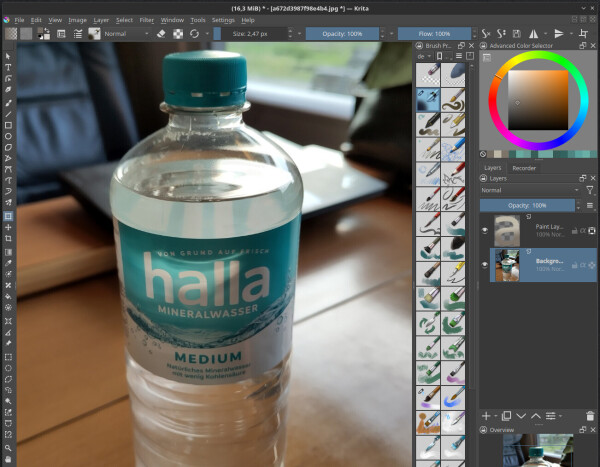Select the Calligraphy tool
The height and width of the screenshot is (467, 600).
pos(8,90)
